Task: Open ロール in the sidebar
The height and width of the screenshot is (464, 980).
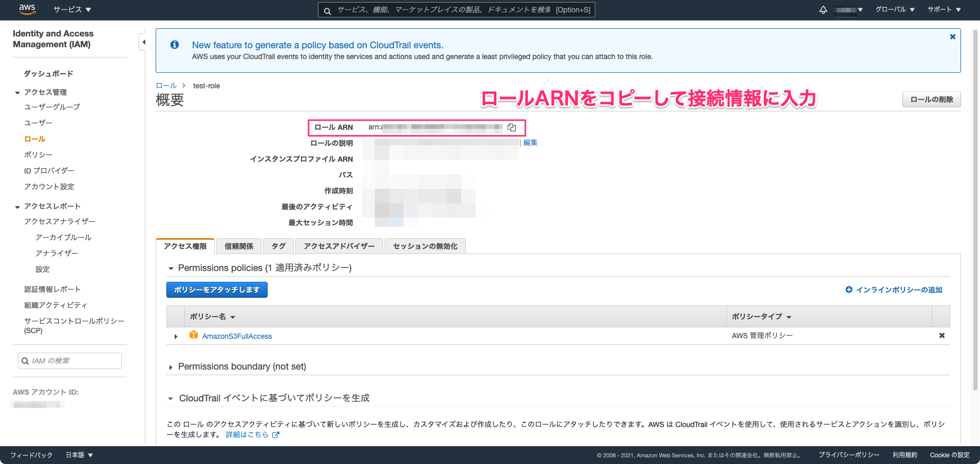Action: pos(34,139)
